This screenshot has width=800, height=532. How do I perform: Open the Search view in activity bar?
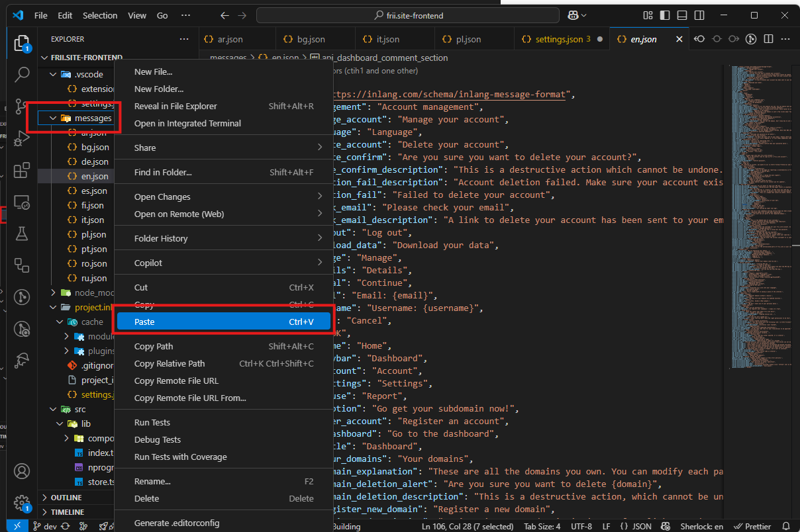22,74
